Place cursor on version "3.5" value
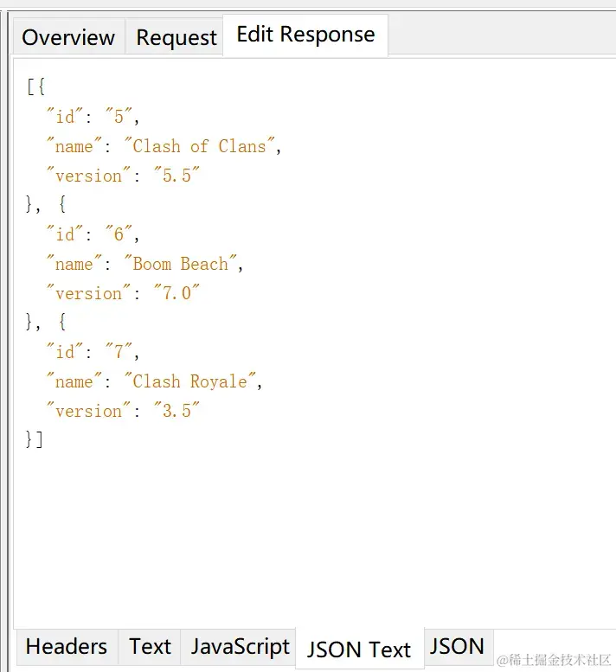 (x=176, y=410)
